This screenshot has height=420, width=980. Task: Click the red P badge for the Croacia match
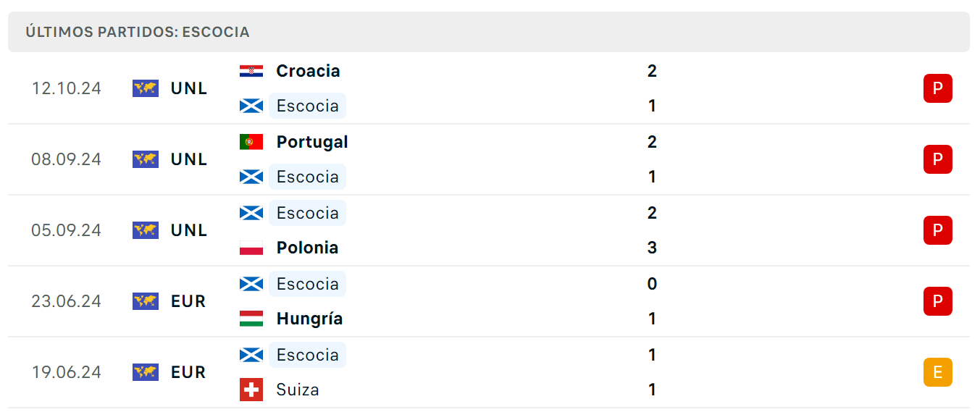pyautogui.click(x=938, y=88)
